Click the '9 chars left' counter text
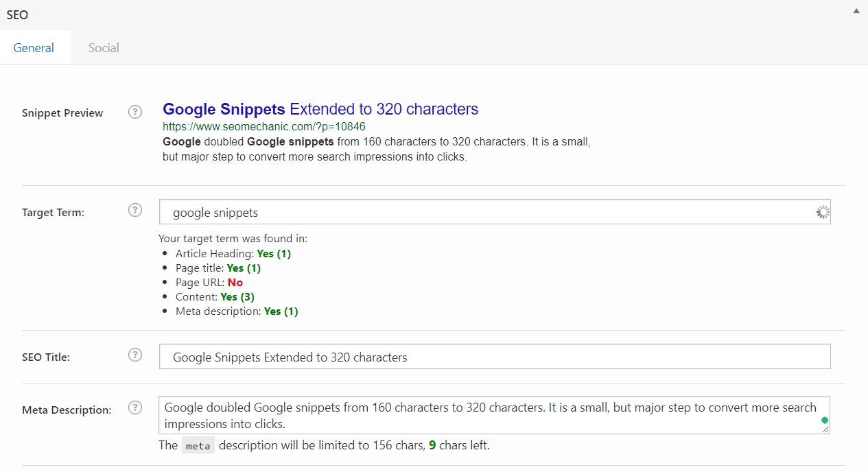This screenshot has height=472, width=868. tap(458, 445)
